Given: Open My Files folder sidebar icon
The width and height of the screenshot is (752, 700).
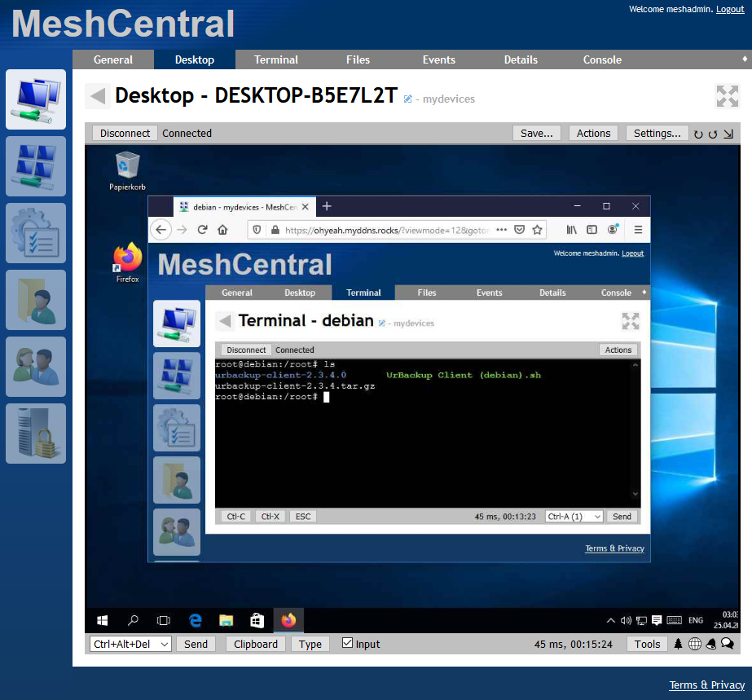Looking at the screenshot, I should point(36,299).
